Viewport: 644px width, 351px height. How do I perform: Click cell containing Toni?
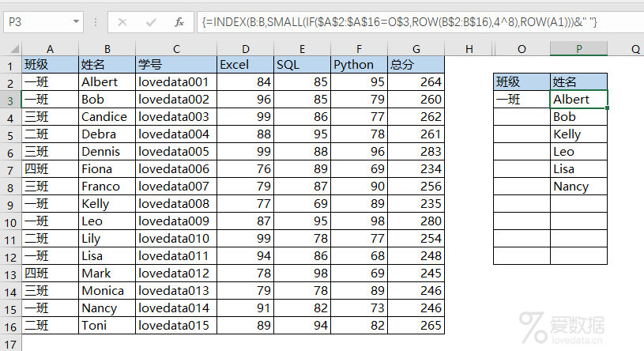[107, 326]
